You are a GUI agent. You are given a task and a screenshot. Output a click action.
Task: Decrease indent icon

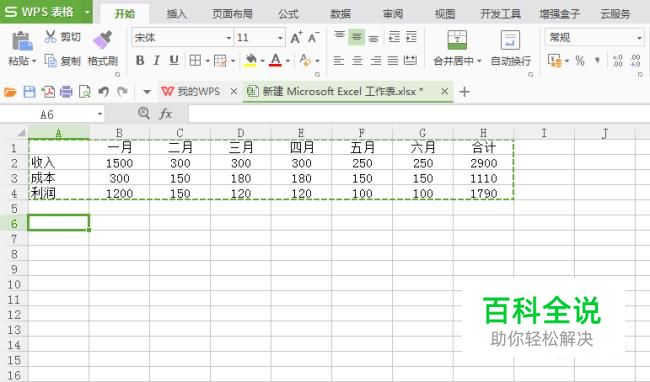click(394, 37)
